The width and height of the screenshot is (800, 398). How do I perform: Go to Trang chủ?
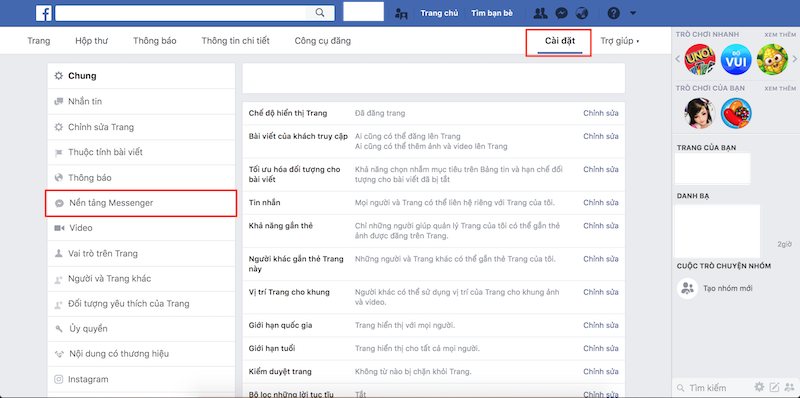point(439,13)
